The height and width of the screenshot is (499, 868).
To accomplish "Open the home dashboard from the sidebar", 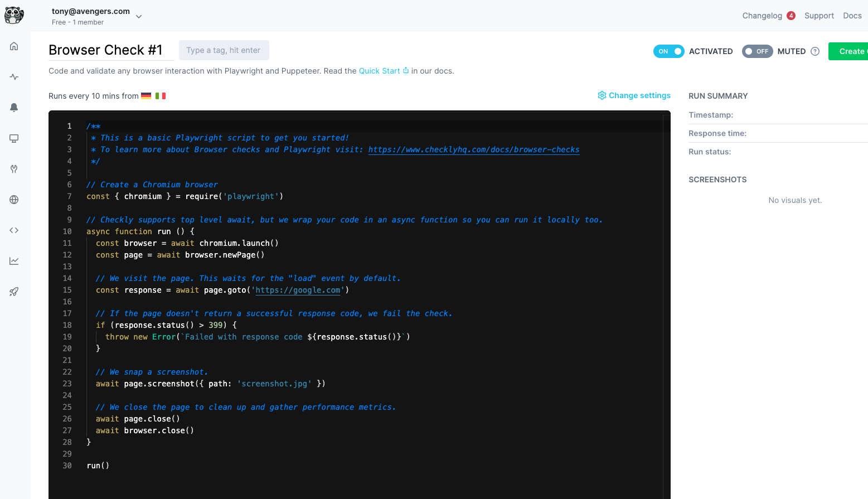I will (13, 46).
